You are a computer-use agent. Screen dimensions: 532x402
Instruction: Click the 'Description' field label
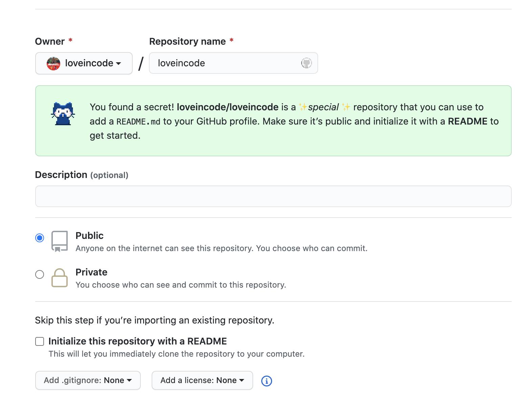pos(61,175)
